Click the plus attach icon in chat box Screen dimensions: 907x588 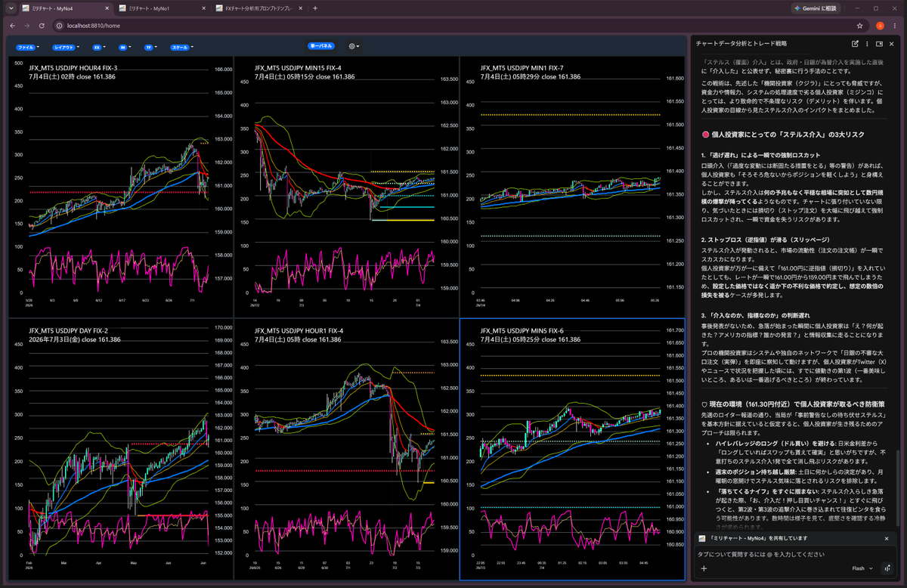(704, 568)
